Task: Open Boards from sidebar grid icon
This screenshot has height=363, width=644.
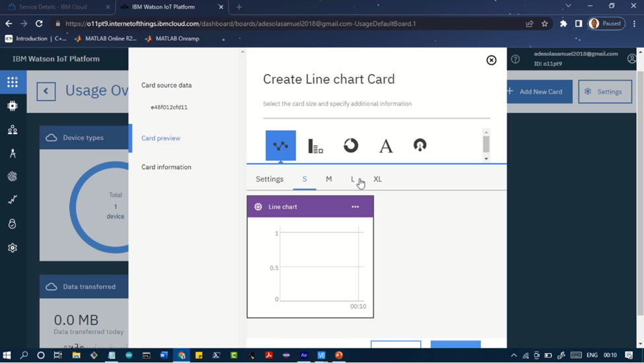Action: click(x=13, y=82)
